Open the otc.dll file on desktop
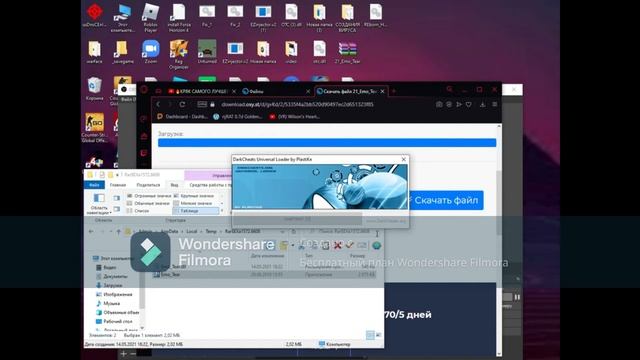Image resolution: width=640 pixels, height=360 pixels. tap(319, 52)
